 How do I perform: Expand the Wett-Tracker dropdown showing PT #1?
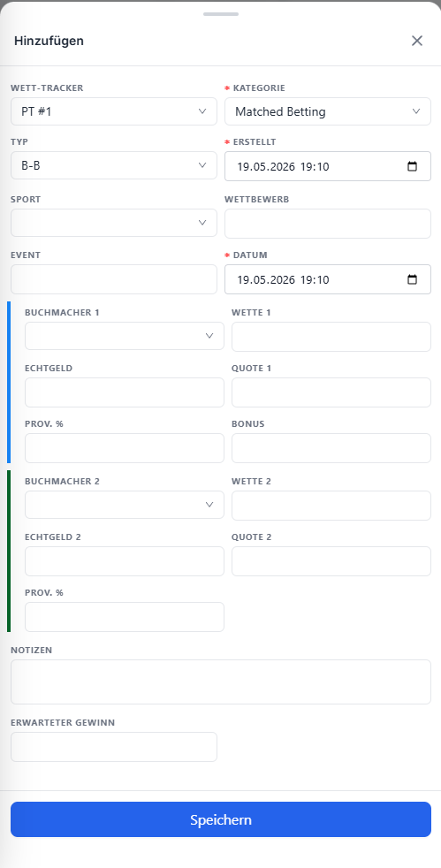[x=114, y=111]
